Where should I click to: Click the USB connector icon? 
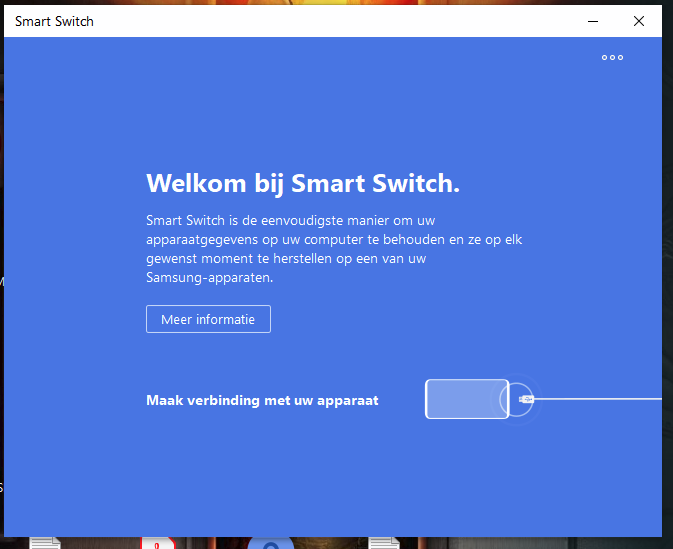click(x=526, y=400)
